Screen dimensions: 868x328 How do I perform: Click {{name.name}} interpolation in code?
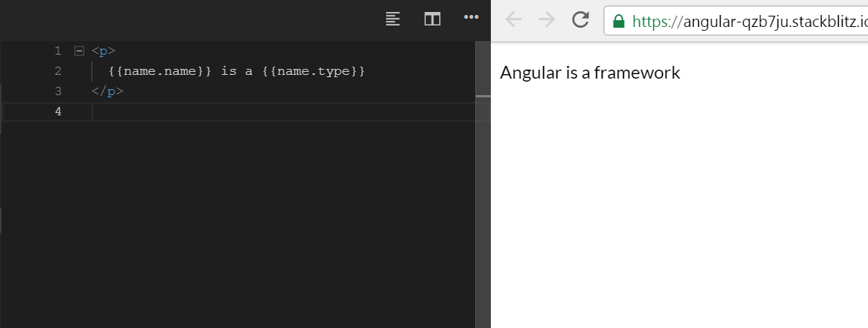click(161, 71)
